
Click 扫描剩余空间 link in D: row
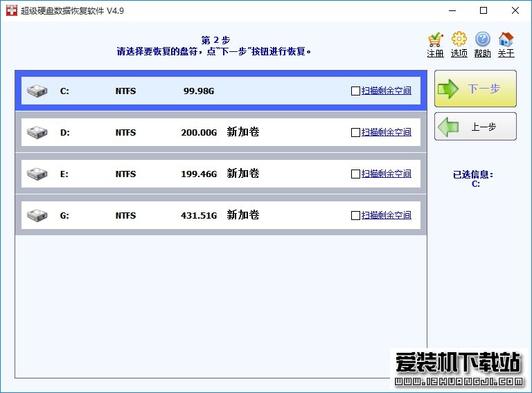(x=386, y=132)
